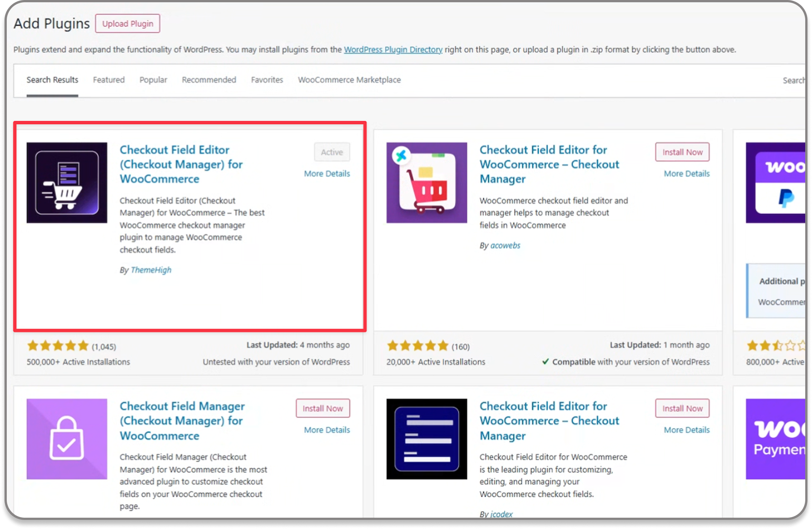Click the disabled Active button for ThemeHigh plugin
The width and height of the screenshot is (812, 529).
(332, 152)
